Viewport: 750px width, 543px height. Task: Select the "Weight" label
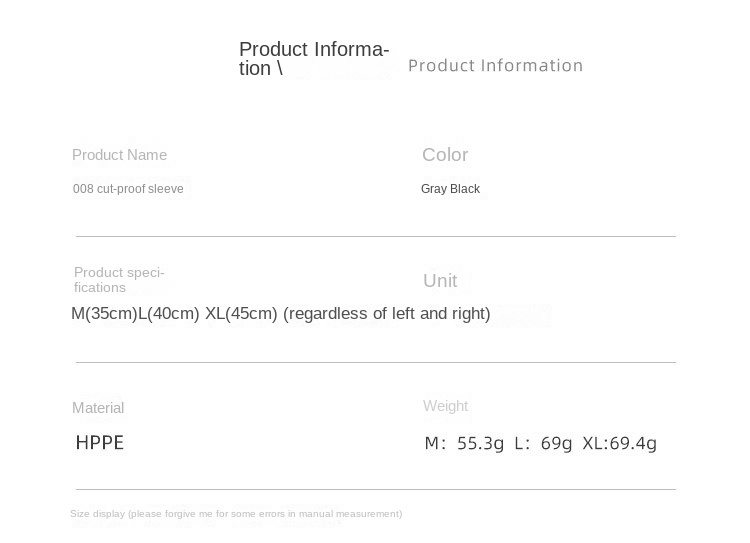(445, 406)
